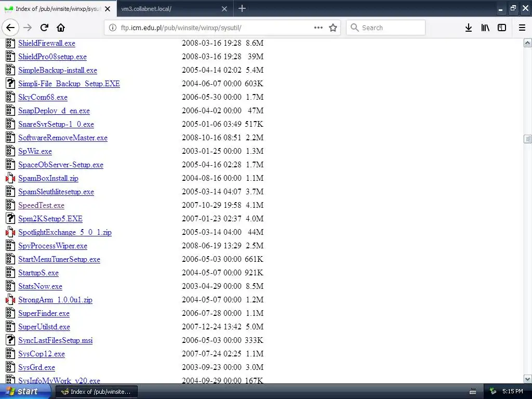The width and height of the screenshot is (532, 399).
Task: Download ShieldFirewall.exe
Action: click(x=47, y=43)
